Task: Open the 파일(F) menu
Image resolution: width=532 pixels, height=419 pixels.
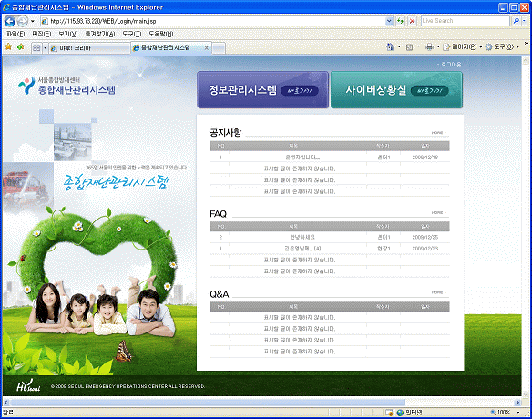Action: tap(15, 34)
